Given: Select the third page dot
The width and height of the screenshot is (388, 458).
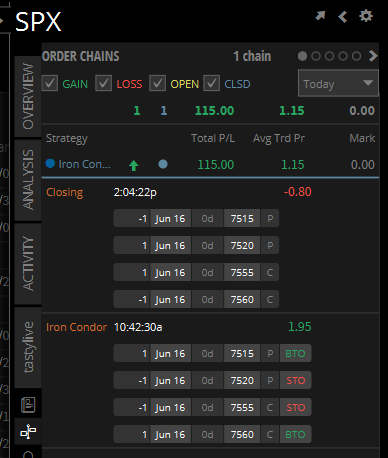Looking at the screenshot, I should tap(329, 56).
